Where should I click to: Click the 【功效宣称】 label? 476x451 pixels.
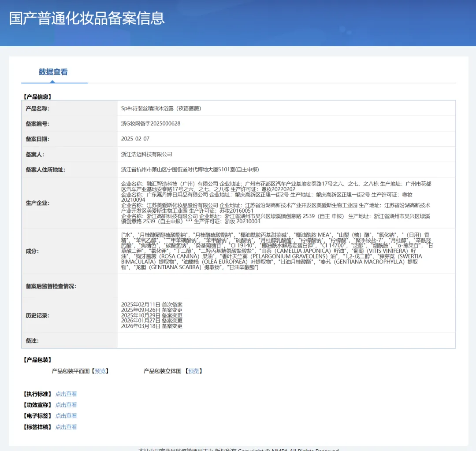coord(37,405)
